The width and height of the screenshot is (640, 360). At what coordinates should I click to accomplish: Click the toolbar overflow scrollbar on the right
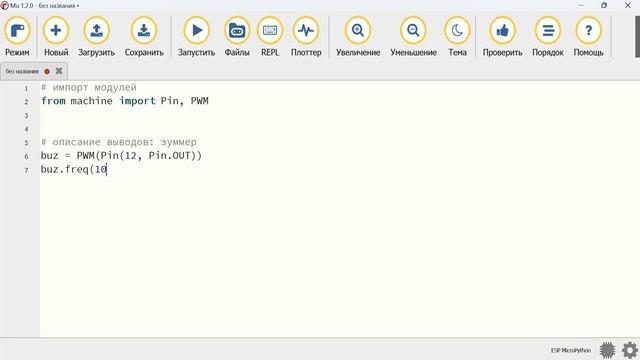pos(637,37)
